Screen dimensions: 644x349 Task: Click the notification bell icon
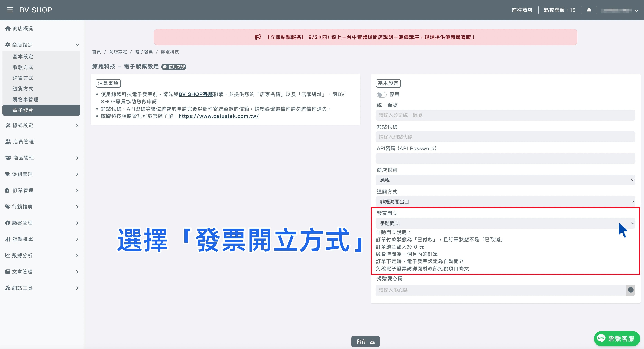(589, 10)
